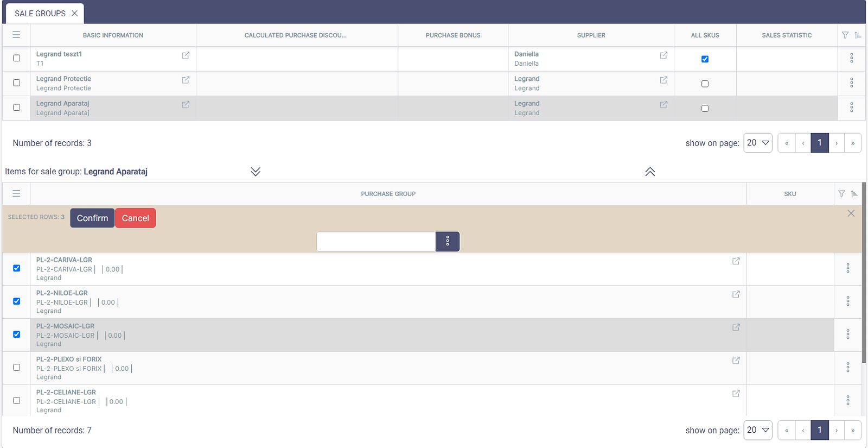Close the selected rows action bar

(851, 213)
